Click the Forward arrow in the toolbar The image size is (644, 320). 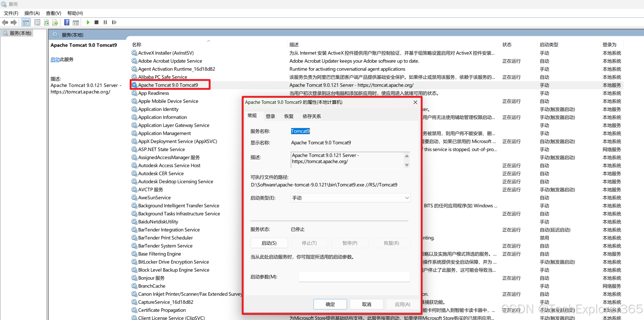(x=14, y=22)
